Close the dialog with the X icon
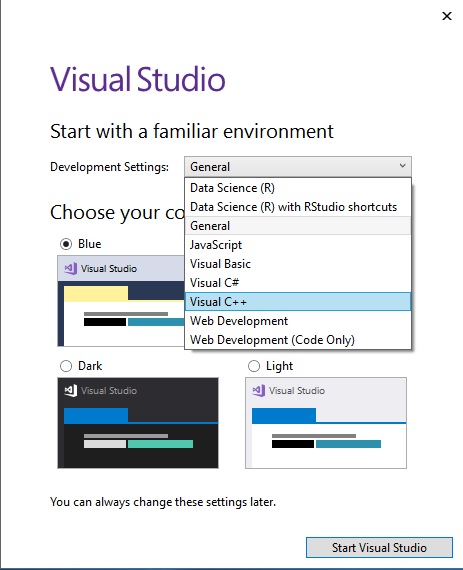 pos(447,16)
